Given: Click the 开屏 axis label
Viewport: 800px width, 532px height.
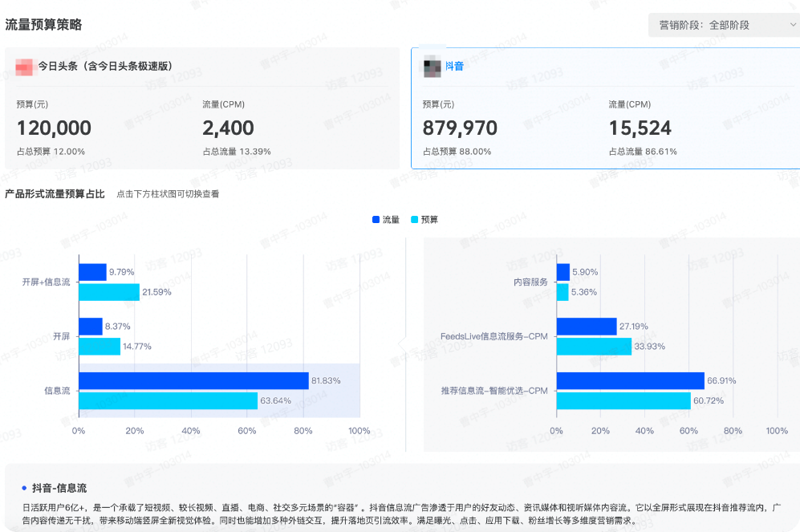Looking at the screenshot, I should point(61,337).
